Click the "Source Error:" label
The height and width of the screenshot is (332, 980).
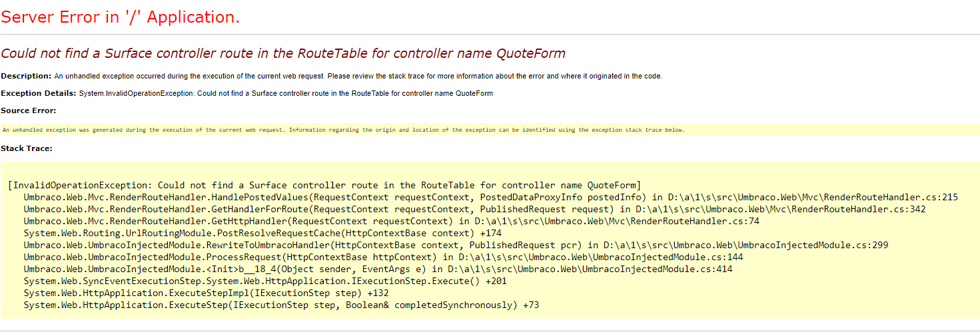29,110
